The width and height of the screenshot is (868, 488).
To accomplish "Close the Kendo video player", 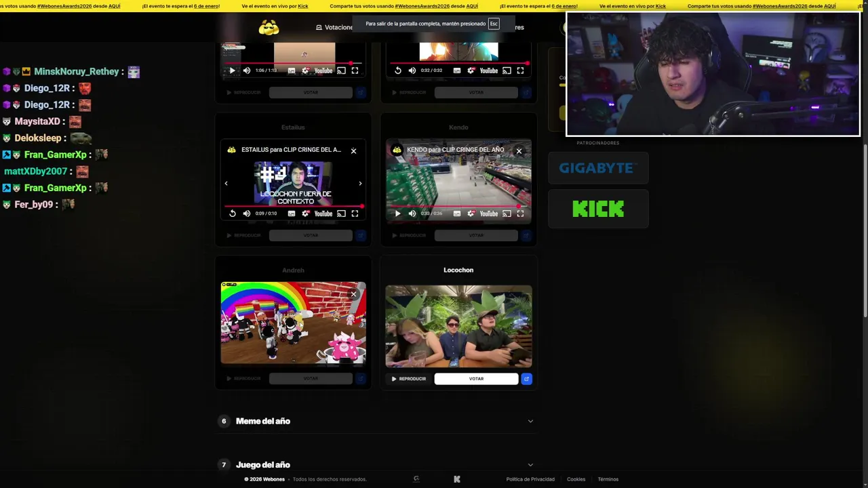I will click(519, 150).
